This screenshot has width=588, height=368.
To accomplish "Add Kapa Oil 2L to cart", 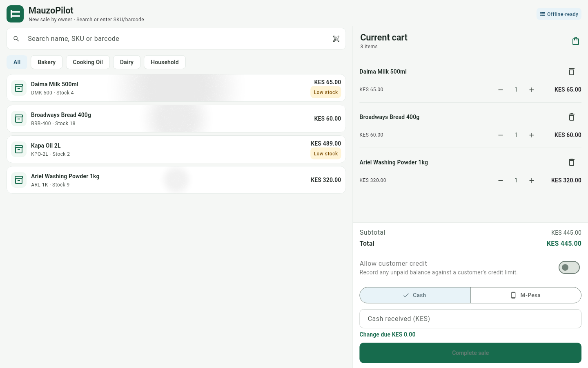I will pos(176,149).
